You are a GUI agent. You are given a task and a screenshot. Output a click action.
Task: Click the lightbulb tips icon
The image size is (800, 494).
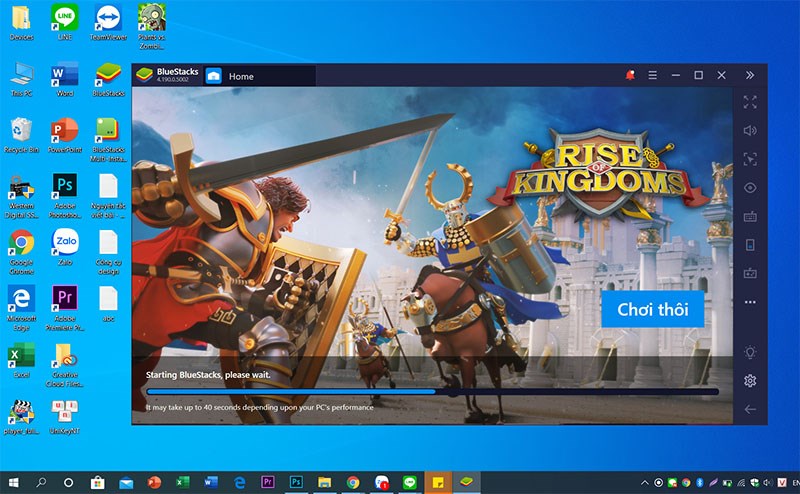750,352
